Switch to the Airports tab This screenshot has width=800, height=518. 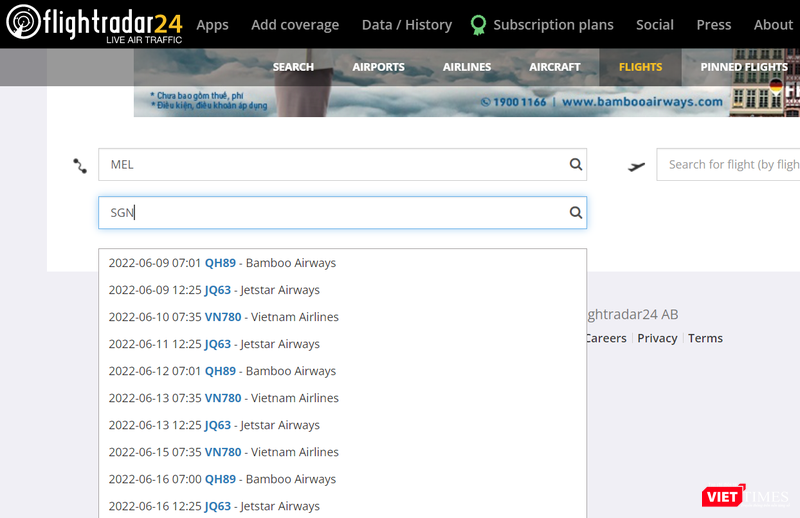click(x=378, y=67)
